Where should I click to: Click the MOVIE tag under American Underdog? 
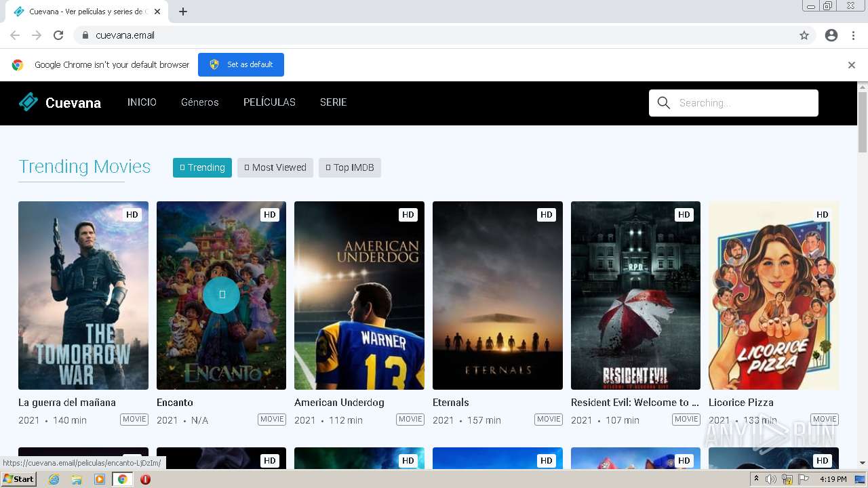point(410,420)
